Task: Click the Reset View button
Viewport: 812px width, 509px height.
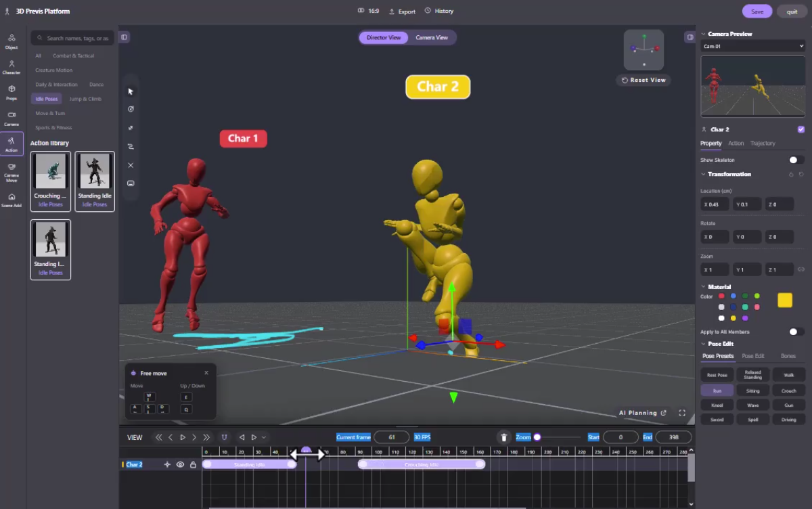Action: (644, 80)
